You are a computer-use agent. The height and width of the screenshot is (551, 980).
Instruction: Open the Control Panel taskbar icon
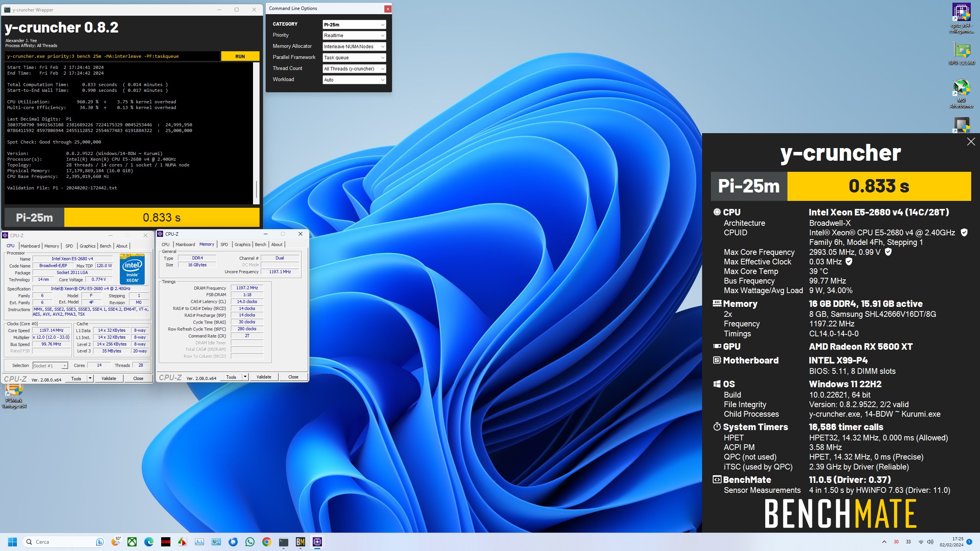[216, 542]
